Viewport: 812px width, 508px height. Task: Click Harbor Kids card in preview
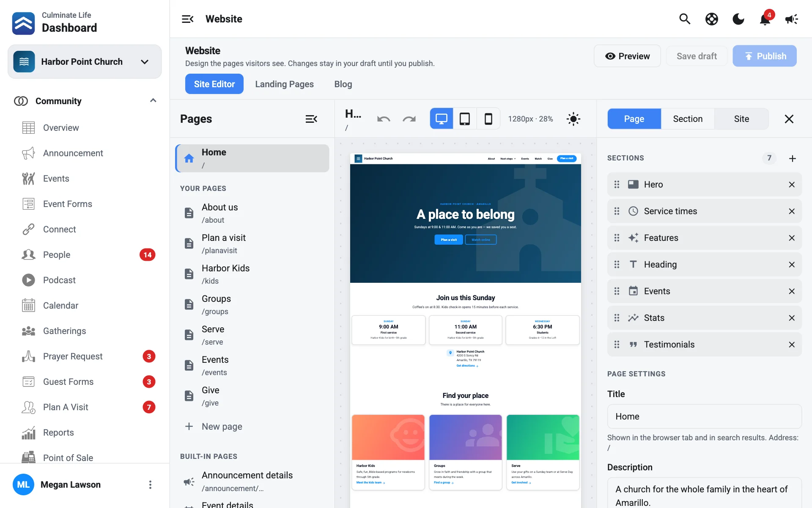388,452
